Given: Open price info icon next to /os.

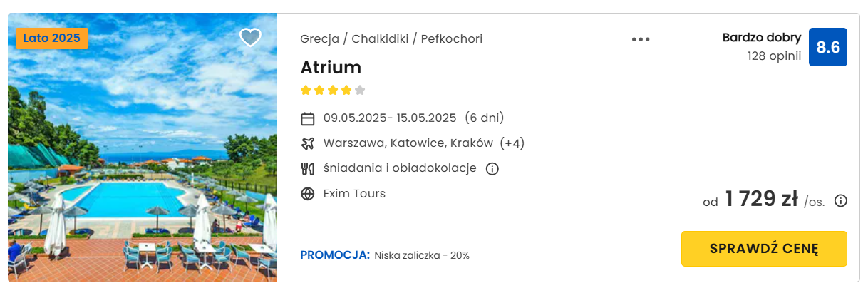Looking at the screenshot, I should click(x=841, y=201).
